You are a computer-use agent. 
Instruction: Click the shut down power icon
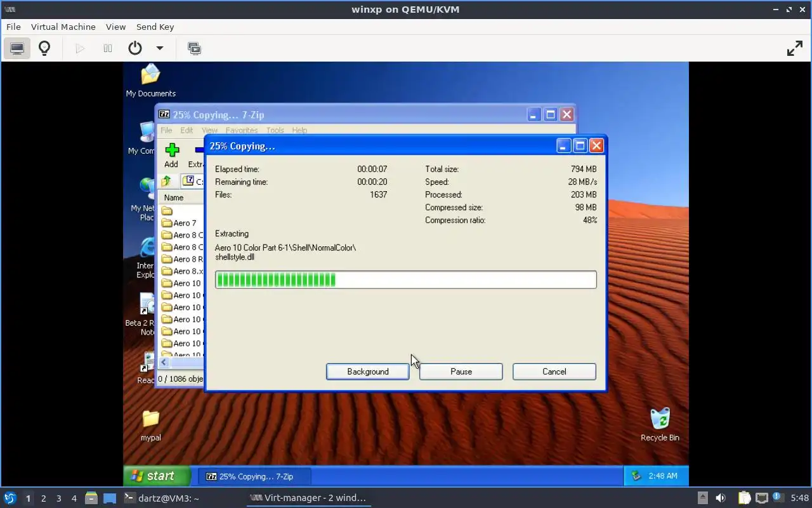pos(135,48)
